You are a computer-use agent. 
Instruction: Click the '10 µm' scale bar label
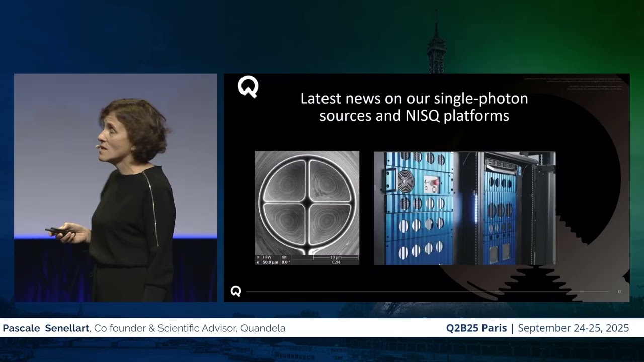click(336, 257)
